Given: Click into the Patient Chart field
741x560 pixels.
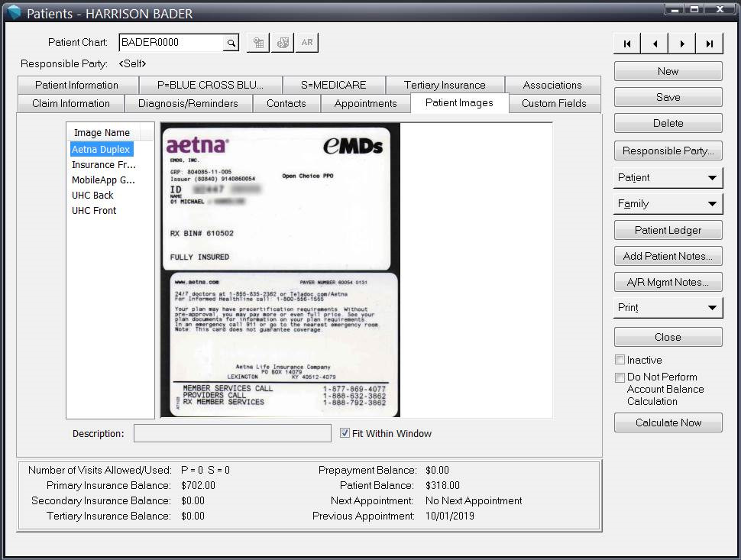Looking at the screenshot, I should [x=172, y=43].
